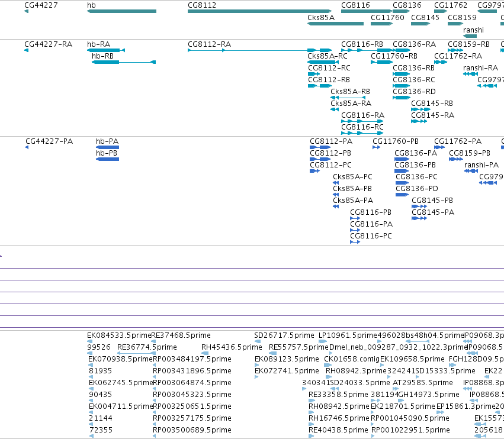Click EST label RP003500689.5prime
Viewport: 504px width, 439px height.
[192, 430]
